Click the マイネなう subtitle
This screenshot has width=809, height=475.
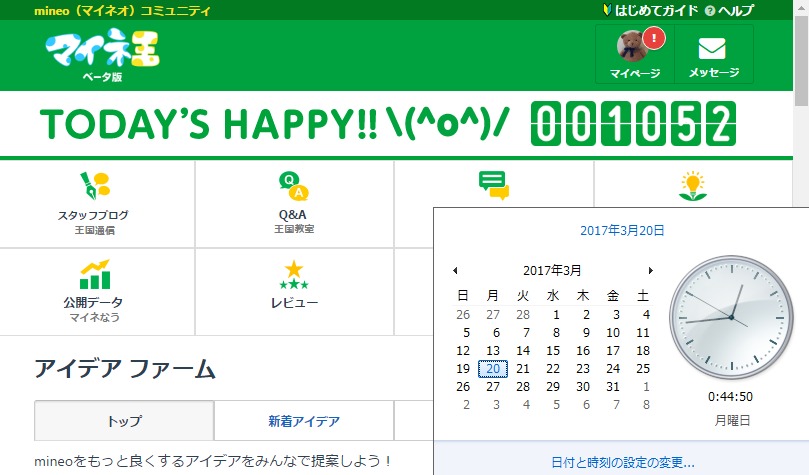94,317
